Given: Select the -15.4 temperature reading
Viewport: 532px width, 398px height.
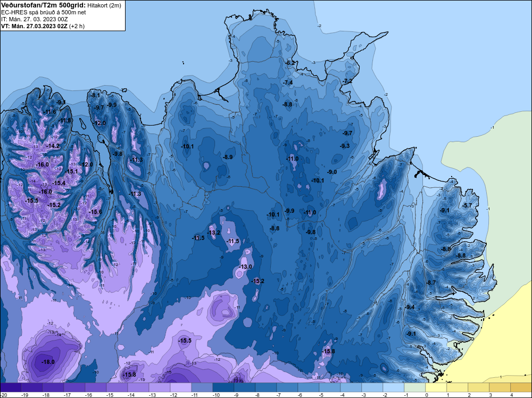Looking at the screenshot, I should 59,183.
